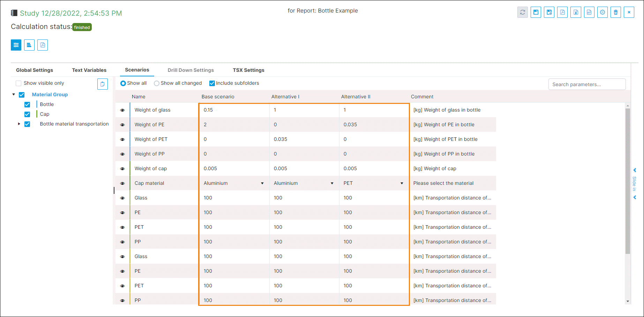Viewport: 644px width, 317px height.
Task: Toggle visibility eye for Weight of cap
Action: (122, 169)
